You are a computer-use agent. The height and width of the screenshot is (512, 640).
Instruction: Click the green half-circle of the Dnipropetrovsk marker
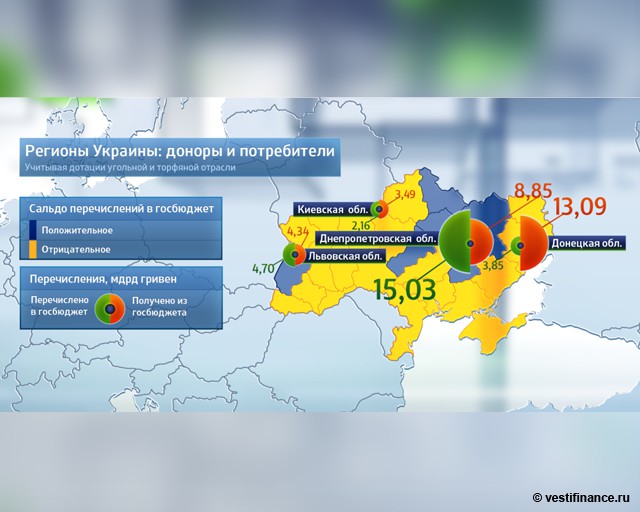tap(456, 243)
